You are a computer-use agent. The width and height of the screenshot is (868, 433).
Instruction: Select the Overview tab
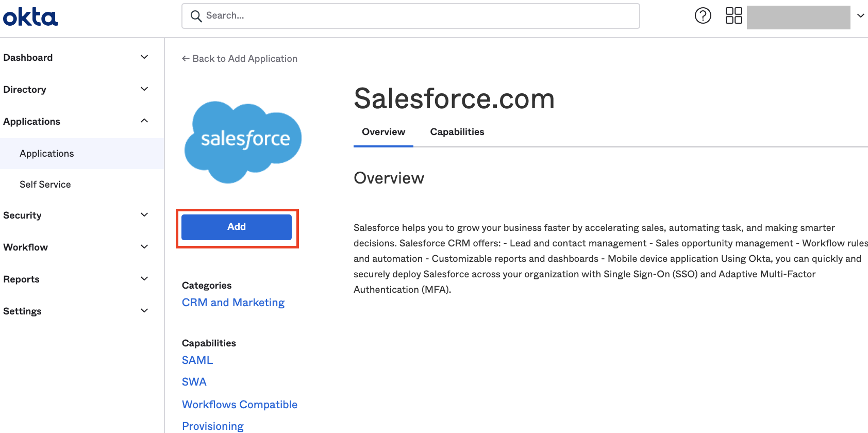[383, 132]
